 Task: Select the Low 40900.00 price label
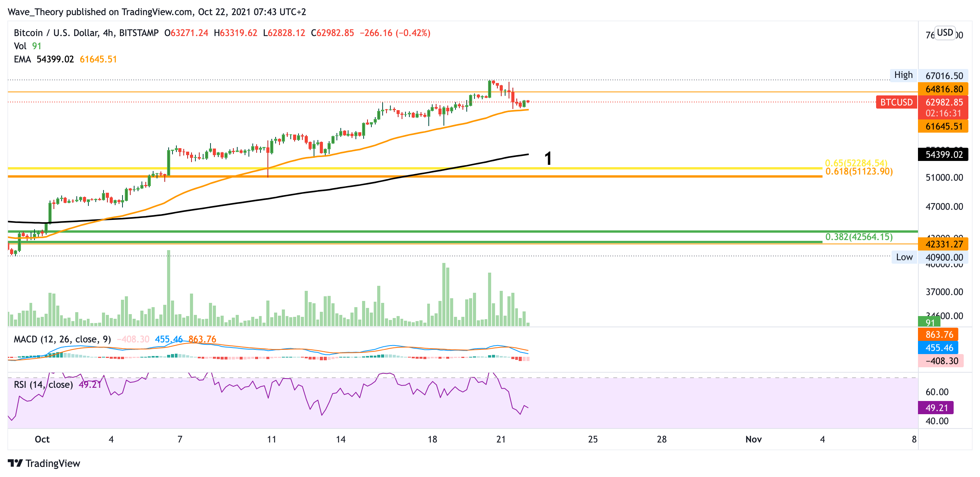click(x=944, y=257)
